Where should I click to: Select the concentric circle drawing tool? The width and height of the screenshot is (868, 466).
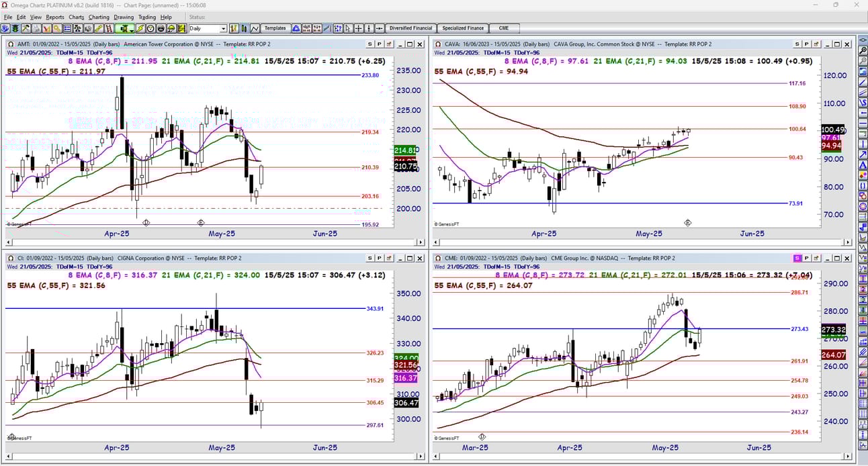tap(861, 206)
